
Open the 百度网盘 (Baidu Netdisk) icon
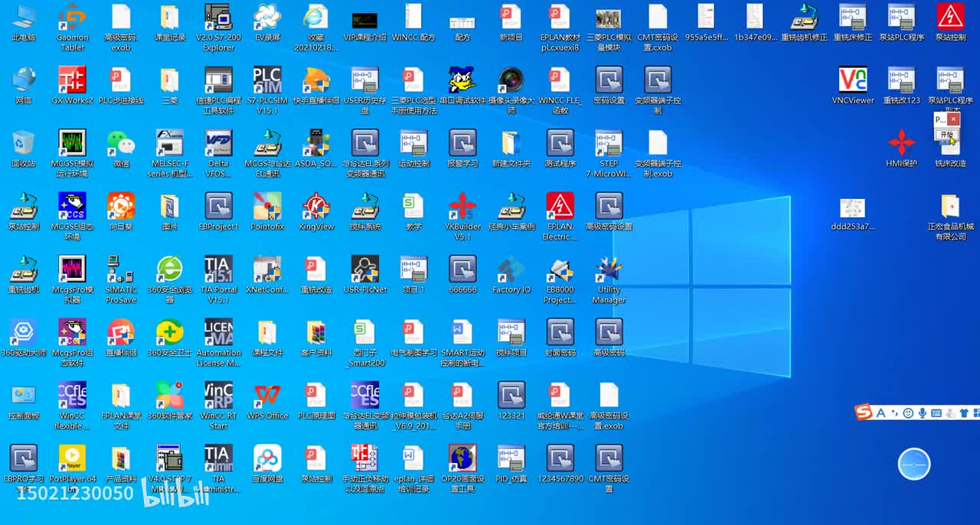267,459
